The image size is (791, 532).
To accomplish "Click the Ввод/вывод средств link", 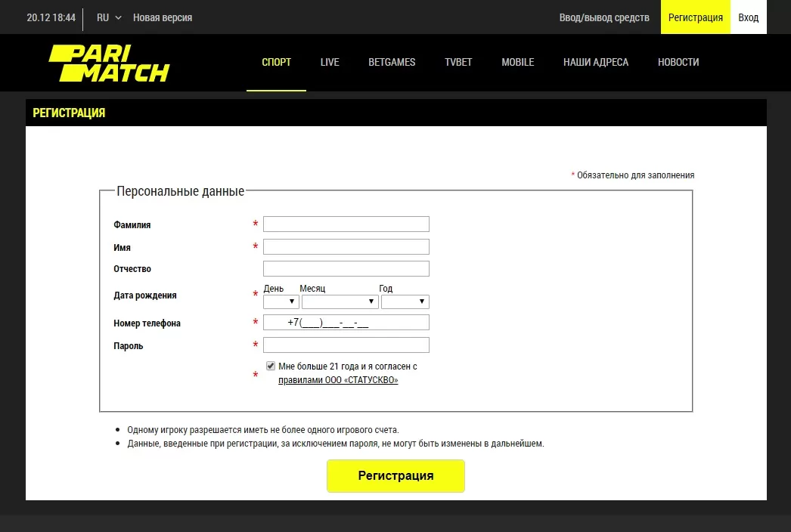I will (604, 17).
